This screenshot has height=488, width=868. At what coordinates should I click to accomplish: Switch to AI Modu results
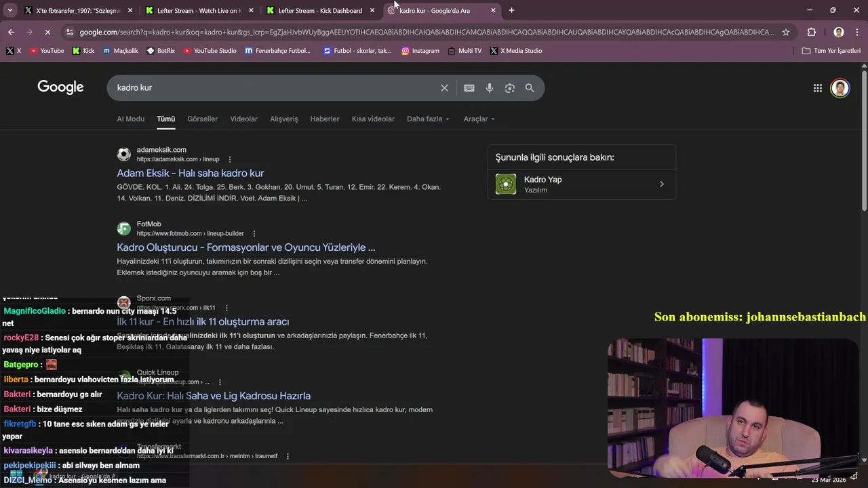pyautogui.click(x=130, y=119)
